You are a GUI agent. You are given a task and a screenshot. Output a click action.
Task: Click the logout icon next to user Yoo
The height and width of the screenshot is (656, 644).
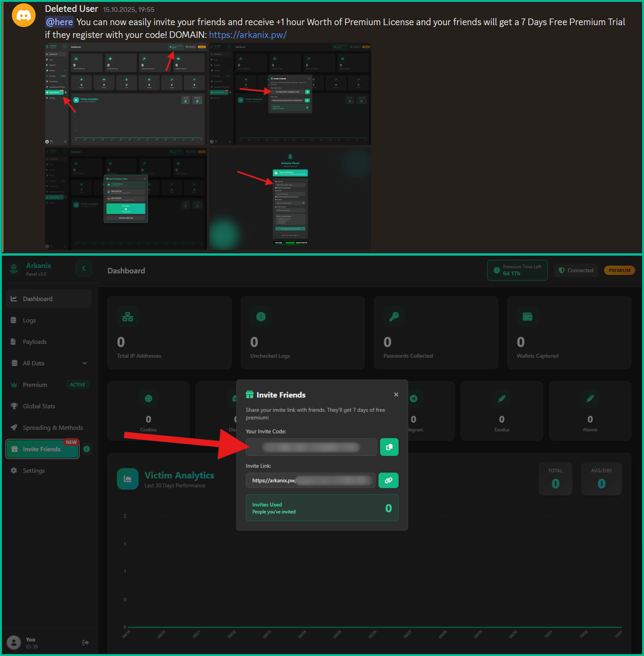85,642
